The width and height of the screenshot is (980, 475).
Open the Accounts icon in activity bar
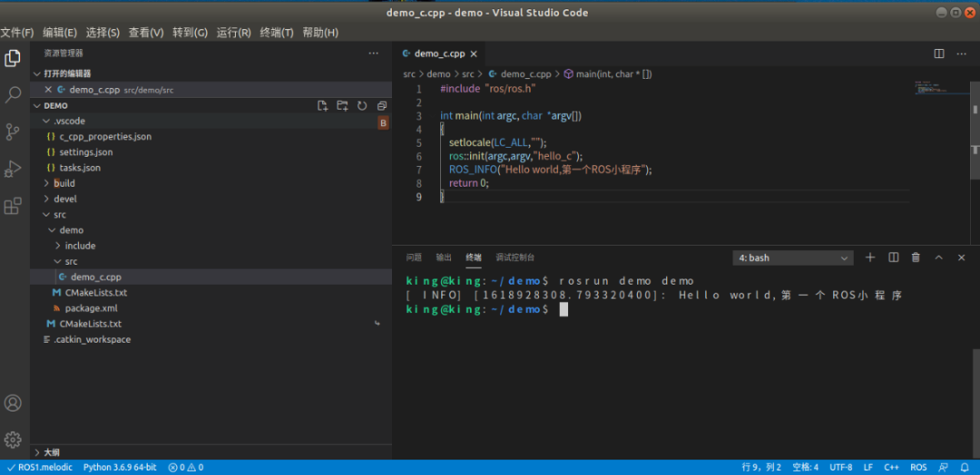pyautogui.click(x=13, y=402)
